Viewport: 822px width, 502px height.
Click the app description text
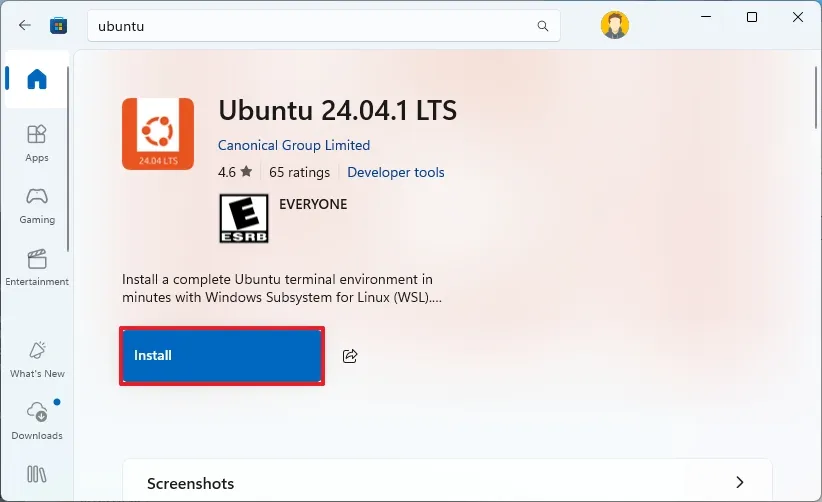(x=282, y=288)
